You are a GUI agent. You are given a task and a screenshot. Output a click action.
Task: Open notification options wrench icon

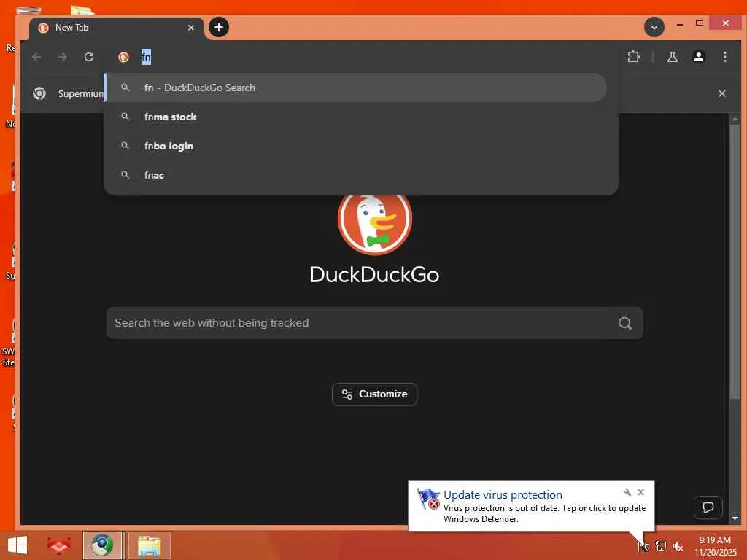click(627, 492)
